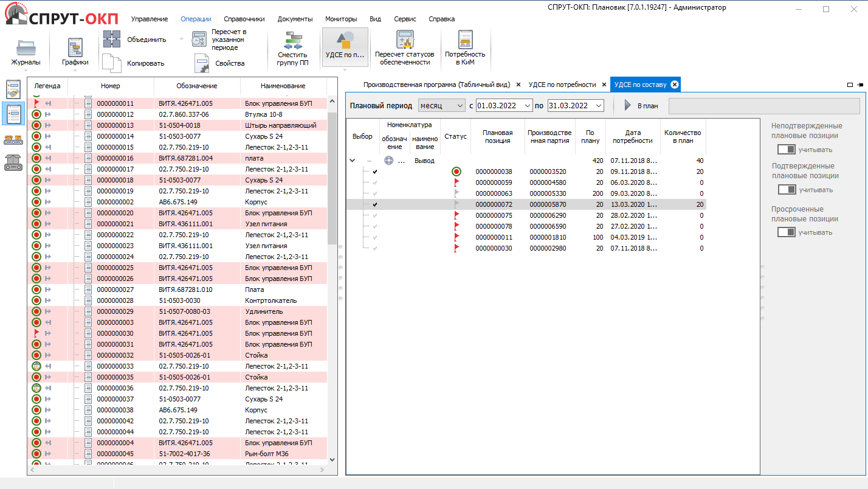Toggle Подтвержденные плановые позиции switch

(787, 190)
